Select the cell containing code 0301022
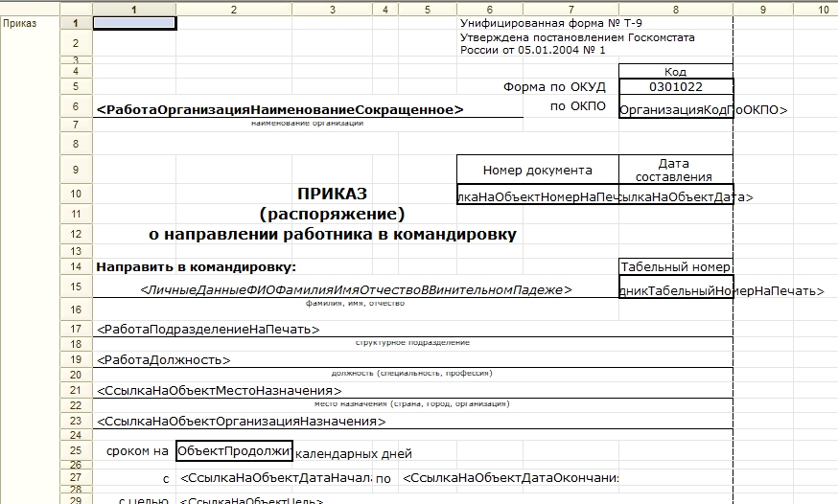 point(676,86)
